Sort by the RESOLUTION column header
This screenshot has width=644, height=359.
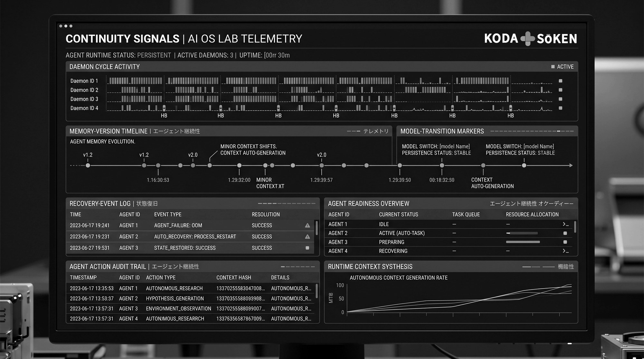pos(266,215)
